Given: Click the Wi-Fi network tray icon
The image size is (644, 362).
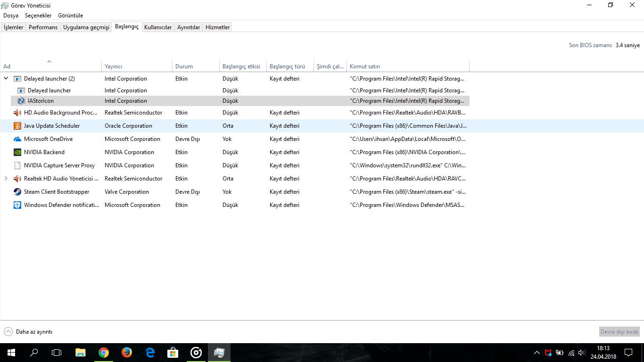Looking at the screenshot, I should click(x=571, y=353).
